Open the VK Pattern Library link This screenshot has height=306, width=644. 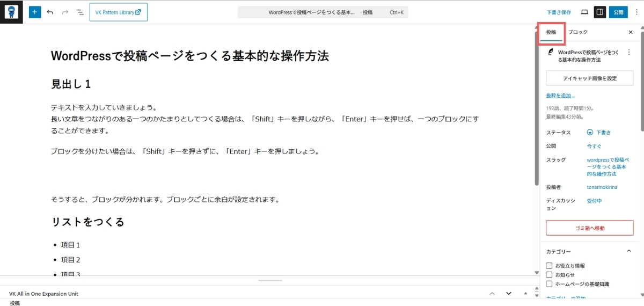119,12
